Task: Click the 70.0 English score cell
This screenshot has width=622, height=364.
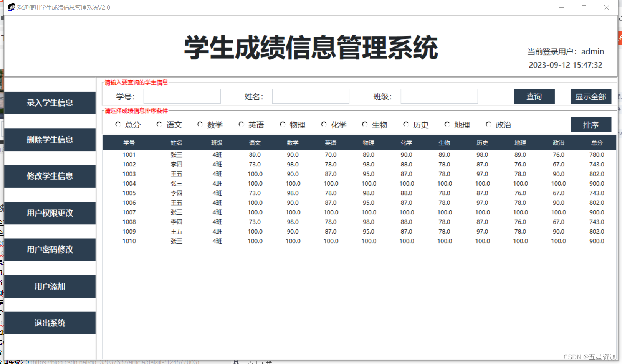Action: [x=331, y=155]
